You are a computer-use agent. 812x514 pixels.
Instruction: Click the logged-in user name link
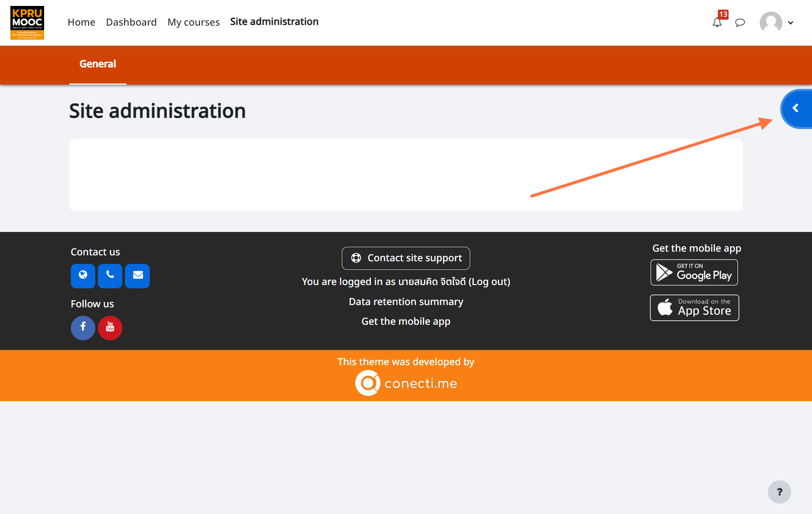click(x=432, y=282)
